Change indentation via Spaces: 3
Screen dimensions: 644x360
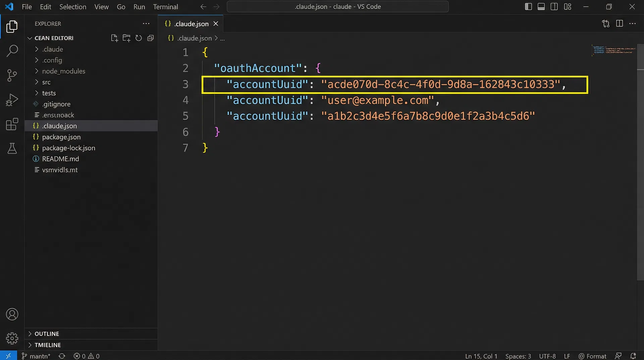pos(518,356)
